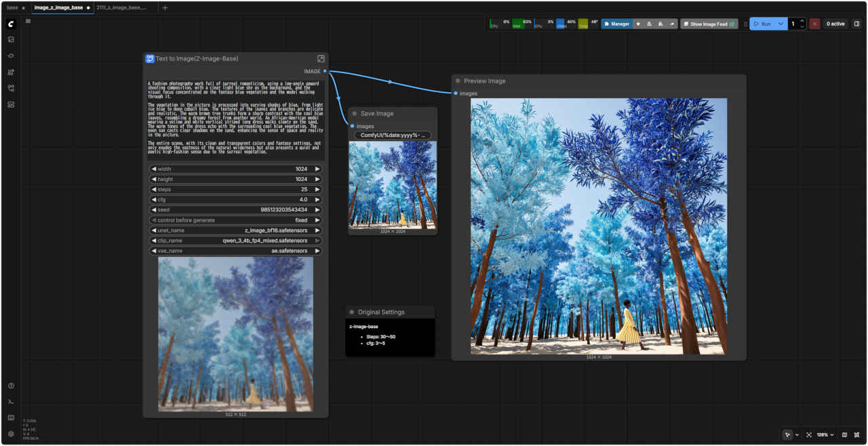Toggle the Show Image Feed button

(x=709, y=24)
